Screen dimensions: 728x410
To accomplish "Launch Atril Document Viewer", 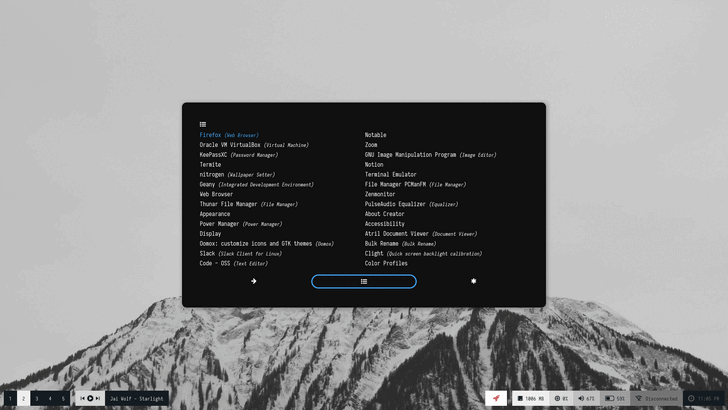I will click(x=421, y=234).
